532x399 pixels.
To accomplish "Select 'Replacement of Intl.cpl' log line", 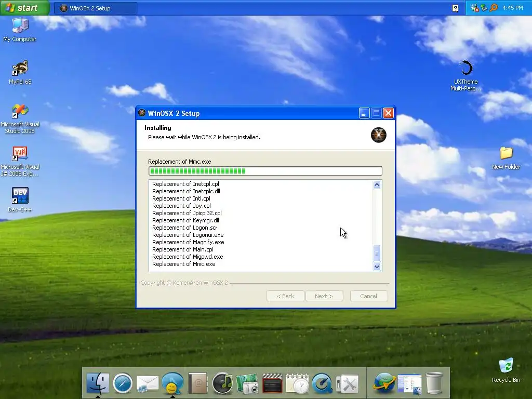I will pyautogui.click(x=181, y=198).
